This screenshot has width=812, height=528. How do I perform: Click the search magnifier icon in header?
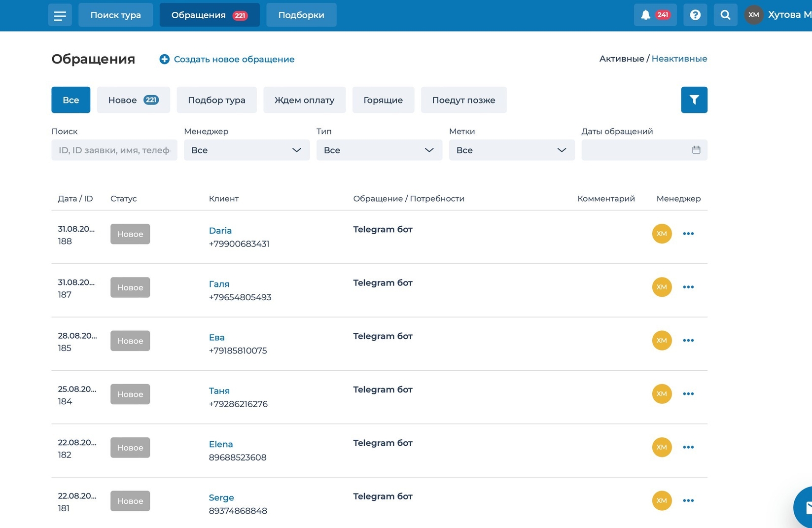coord(725,15)
